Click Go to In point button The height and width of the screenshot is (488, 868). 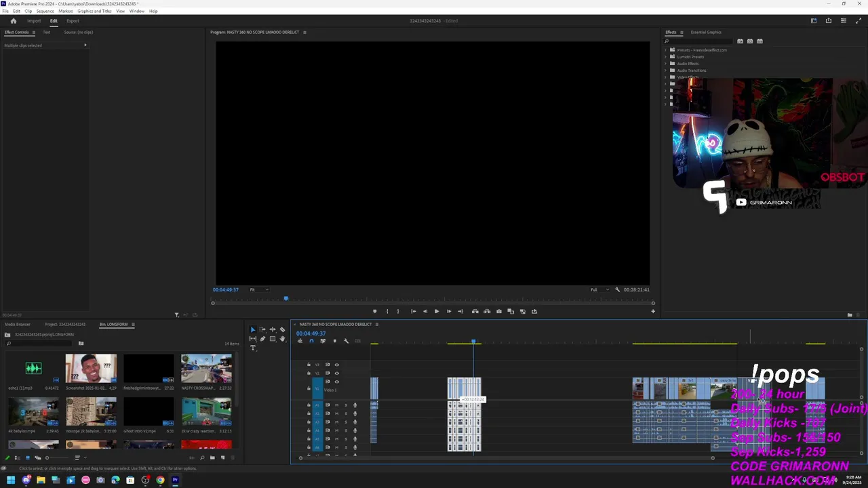click(413, 311)
